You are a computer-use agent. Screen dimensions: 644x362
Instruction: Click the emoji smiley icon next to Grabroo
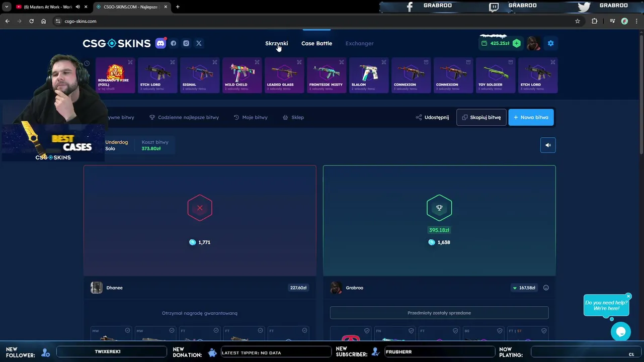[x=546, y=288]
